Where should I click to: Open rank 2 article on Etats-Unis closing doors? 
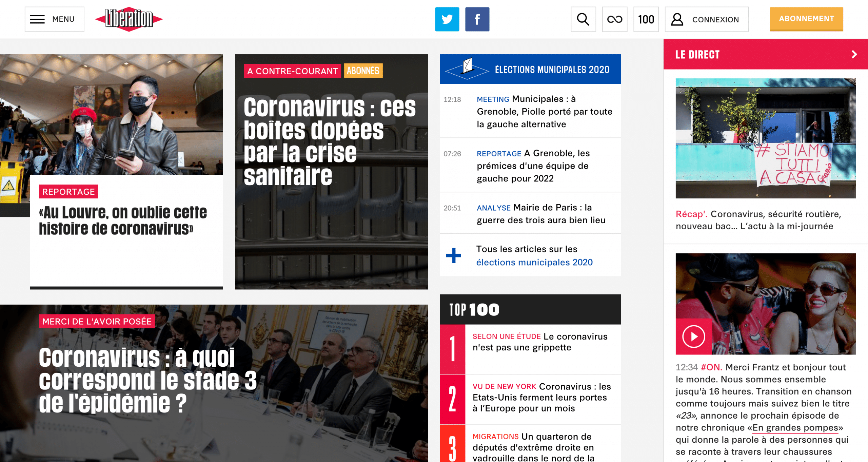point(541,397)
